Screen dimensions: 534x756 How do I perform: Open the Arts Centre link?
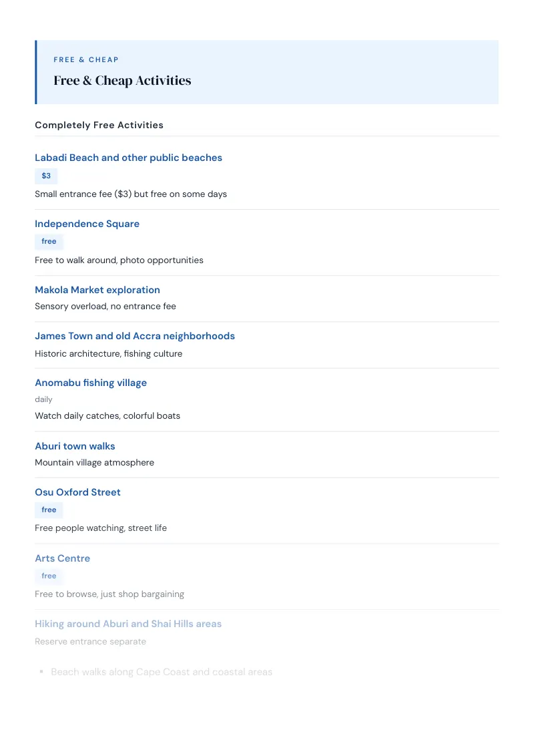click(62, 558)
